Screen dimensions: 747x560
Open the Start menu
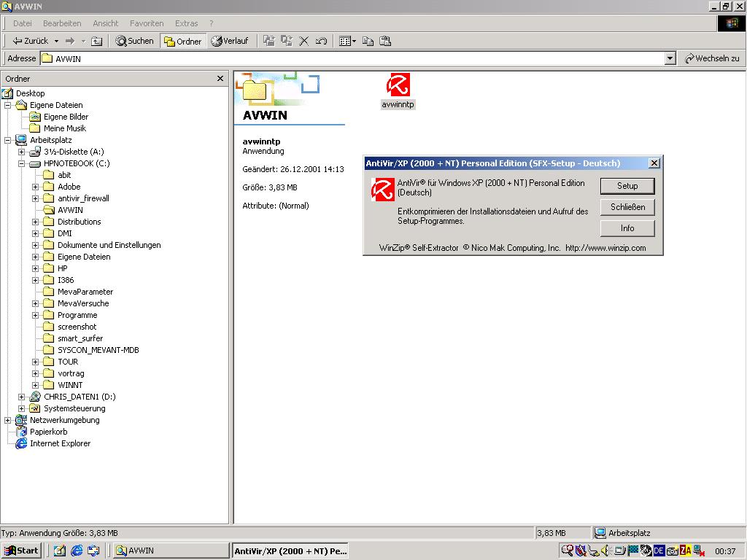[x=21, y=551]
